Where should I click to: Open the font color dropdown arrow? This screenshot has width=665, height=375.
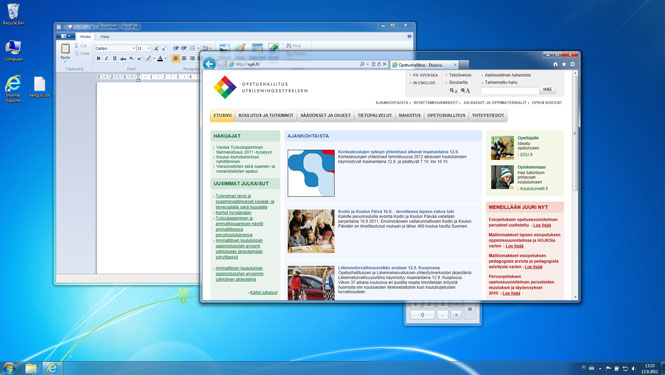point(165,59)
